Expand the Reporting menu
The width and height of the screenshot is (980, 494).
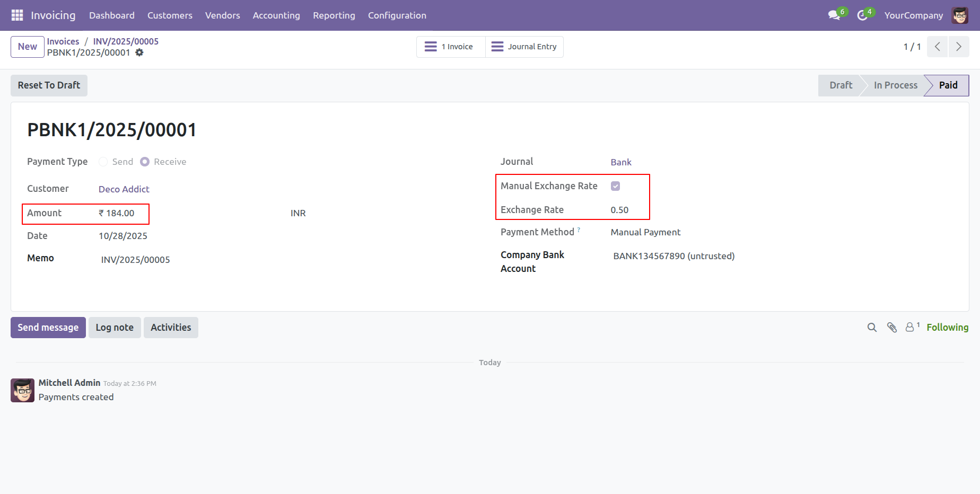(334, 15)
